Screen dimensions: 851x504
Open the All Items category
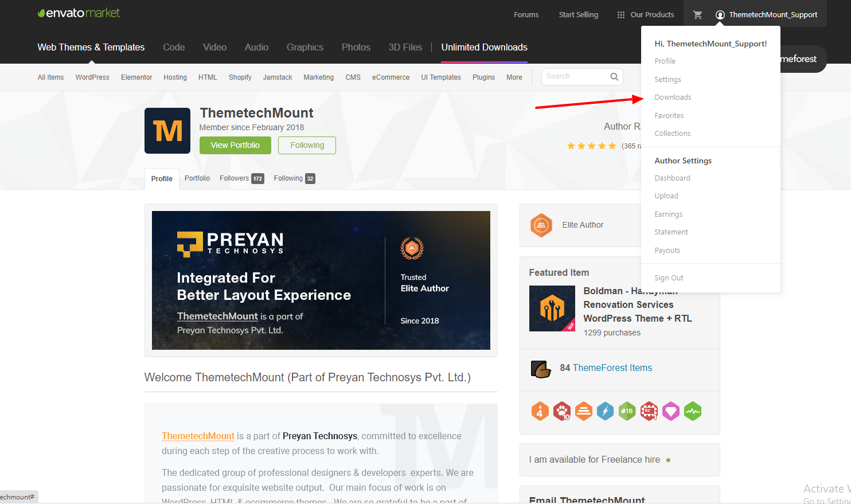click(50, 77)
